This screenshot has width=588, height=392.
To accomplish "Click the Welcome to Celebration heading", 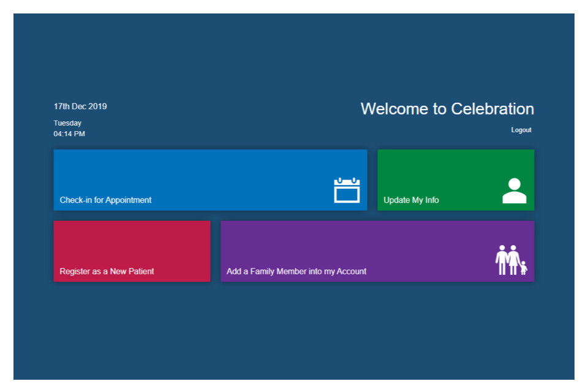I will [448, 109].
